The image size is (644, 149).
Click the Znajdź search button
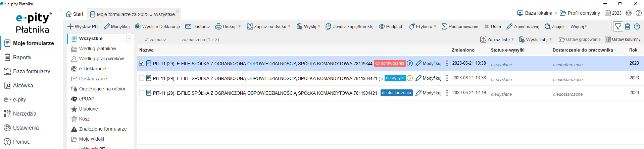(x=555, y=26)
